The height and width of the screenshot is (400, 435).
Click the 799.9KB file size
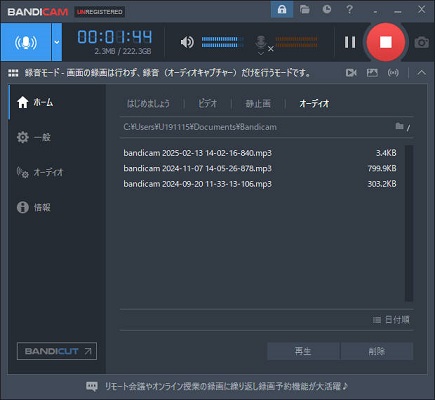point(382,168)
